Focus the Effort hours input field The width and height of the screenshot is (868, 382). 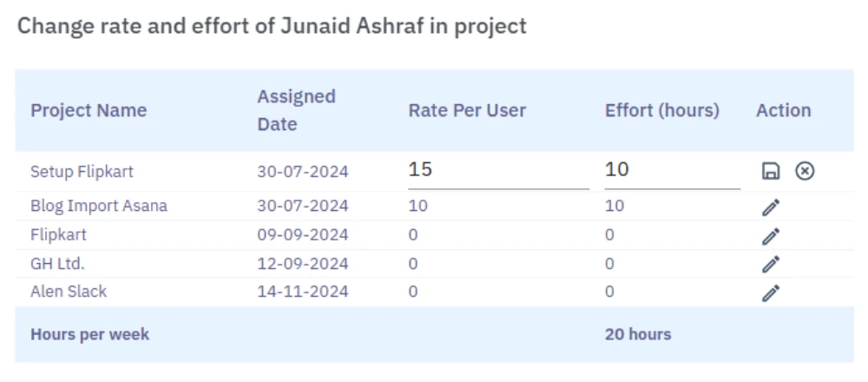[x=673, y=171]
